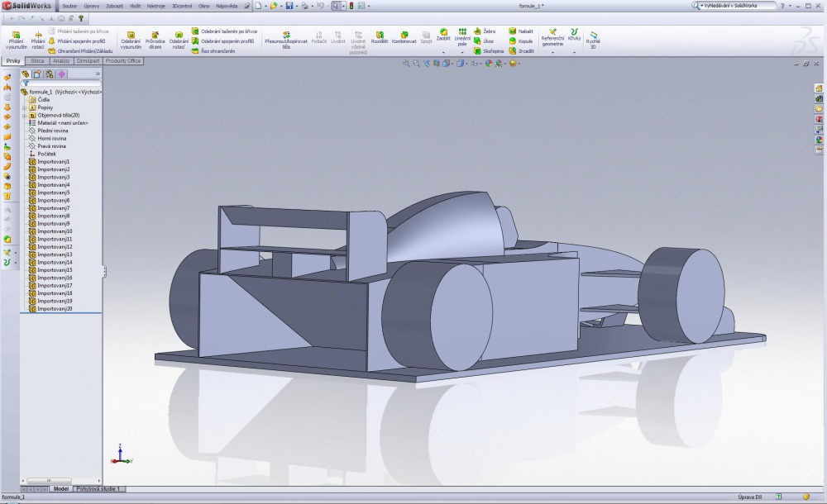Viewport: 827px width, 504px height.
Task: Click the feature tree filter field
Action: [61, 83]
